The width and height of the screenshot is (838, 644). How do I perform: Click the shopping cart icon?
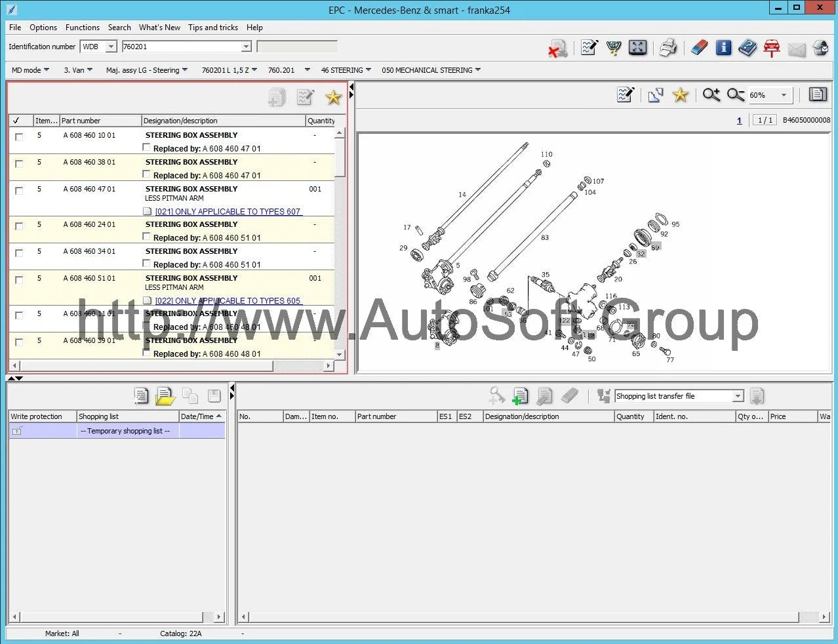614,48
